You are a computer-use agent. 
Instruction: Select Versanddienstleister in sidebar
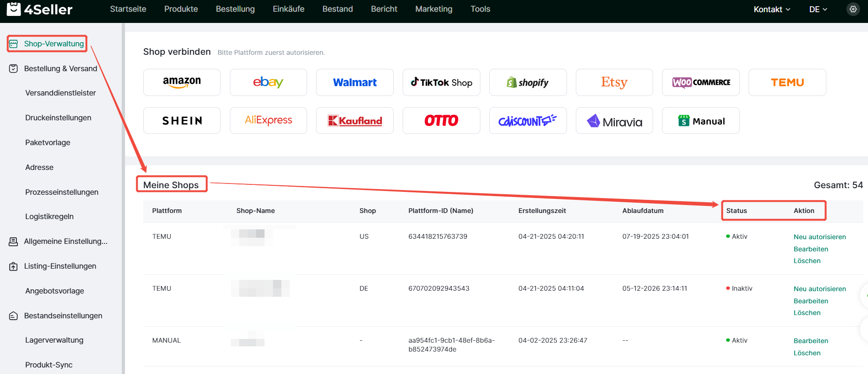[60, 93]
